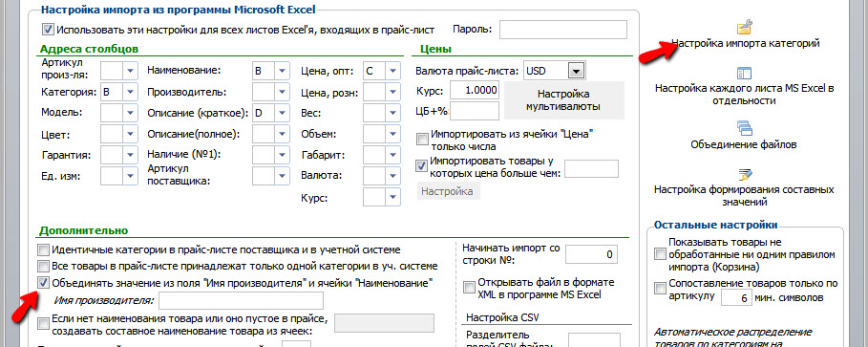868x347 pixels.
Task: Click the Цены section header
Action: (x=435, y=49)
